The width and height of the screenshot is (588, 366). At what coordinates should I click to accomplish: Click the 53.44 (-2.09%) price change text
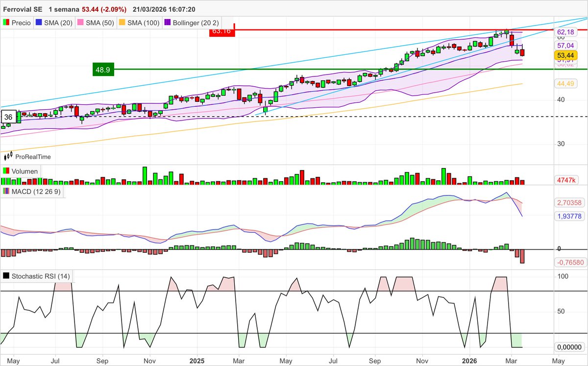click(x=105, y=9)
